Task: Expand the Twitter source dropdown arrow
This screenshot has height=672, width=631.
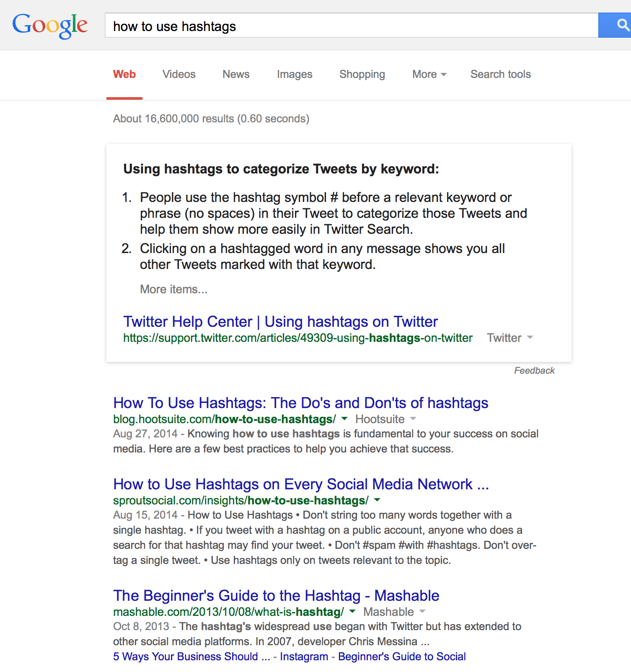Action: click(530, 338)
